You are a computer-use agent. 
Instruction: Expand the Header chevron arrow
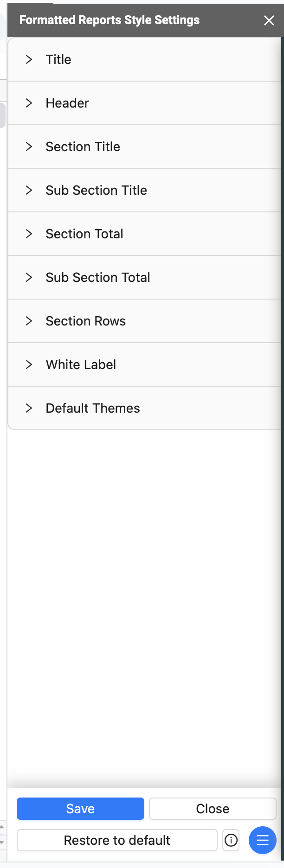29,103
